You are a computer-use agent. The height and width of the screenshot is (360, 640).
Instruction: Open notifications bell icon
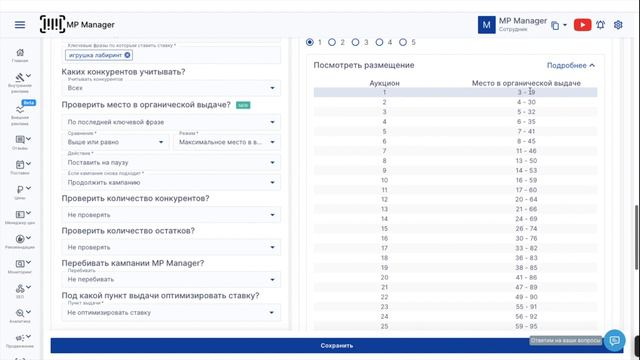click(x=600, y=25)
